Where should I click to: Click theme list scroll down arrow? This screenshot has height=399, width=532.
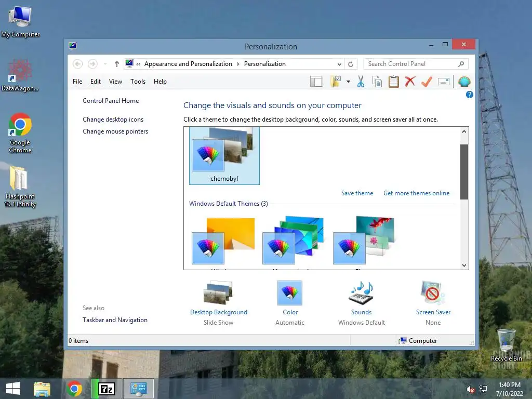464,265
